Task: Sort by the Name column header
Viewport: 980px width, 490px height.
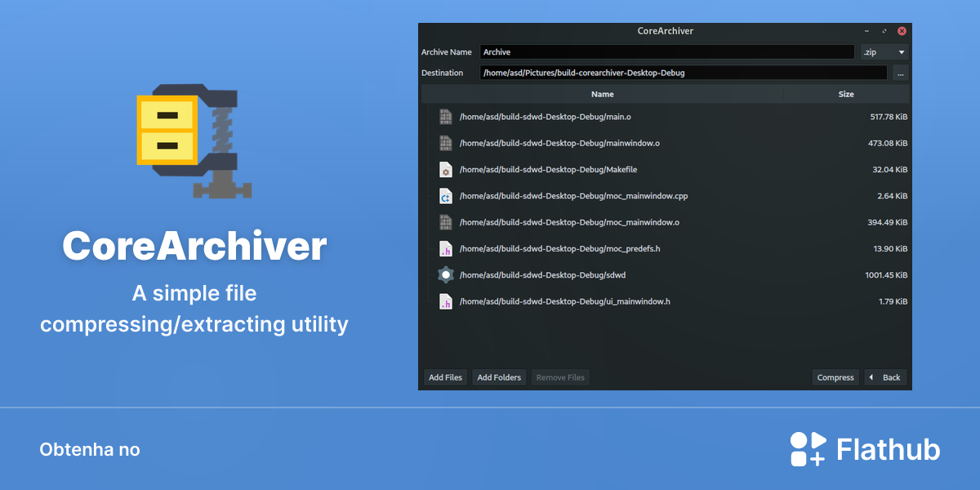Action: (602, 94)
